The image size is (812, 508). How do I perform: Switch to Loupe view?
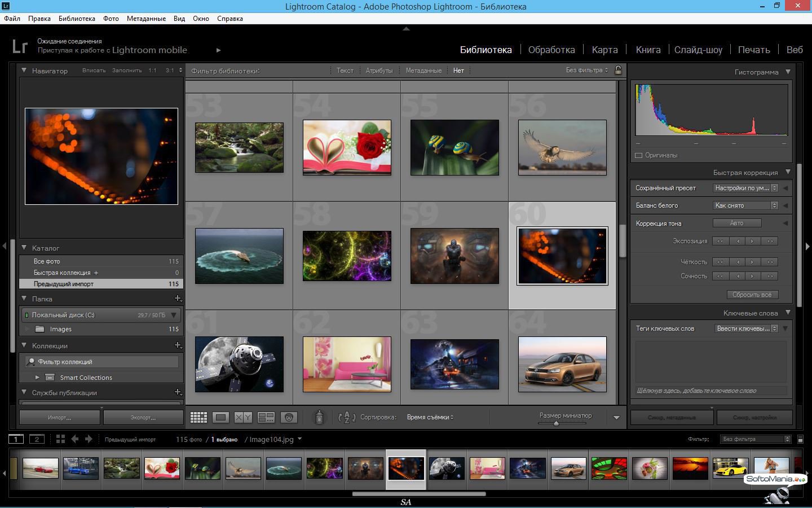point(220,417)
